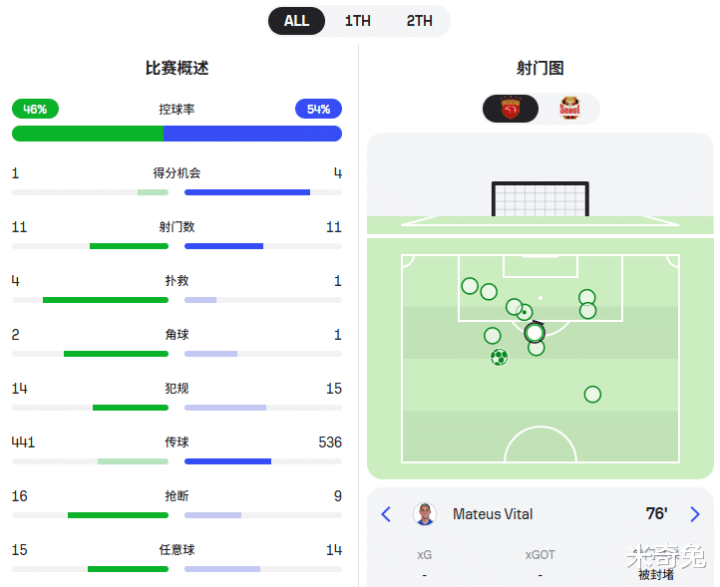Click the long-range shot marker near center circle

(x=592, y=394)
